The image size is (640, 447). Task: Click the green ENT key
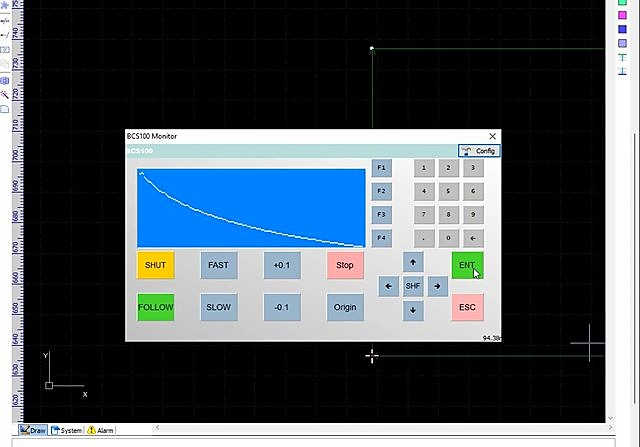[467, 265]
